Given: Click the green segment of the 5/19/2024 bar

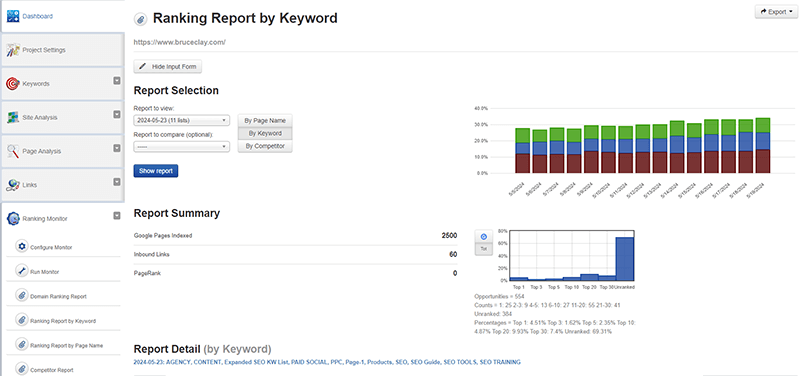Looking at the screenshot, I should [763, 126].
